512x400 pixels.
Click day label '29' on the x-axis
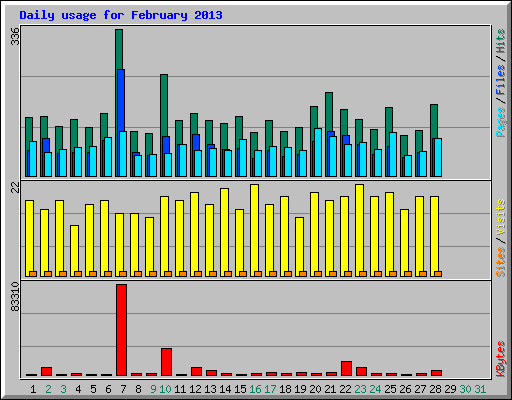point(450,389)
